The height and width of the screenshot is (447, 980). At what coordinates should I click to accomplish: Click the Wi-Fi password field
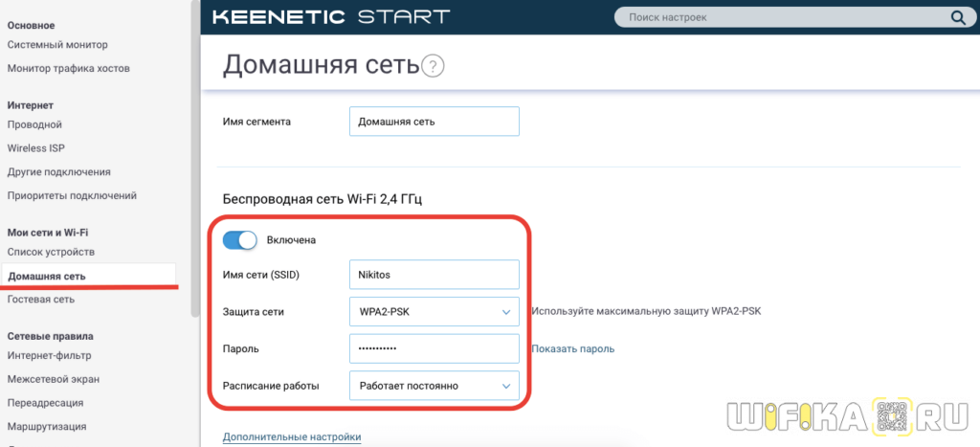(x=434, y=348)
